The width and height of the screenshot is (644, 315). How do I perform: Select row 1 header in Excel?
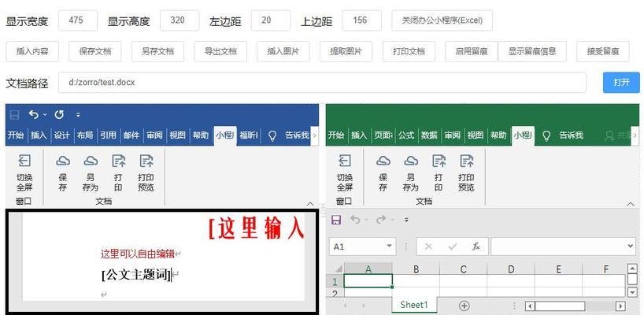335,282
